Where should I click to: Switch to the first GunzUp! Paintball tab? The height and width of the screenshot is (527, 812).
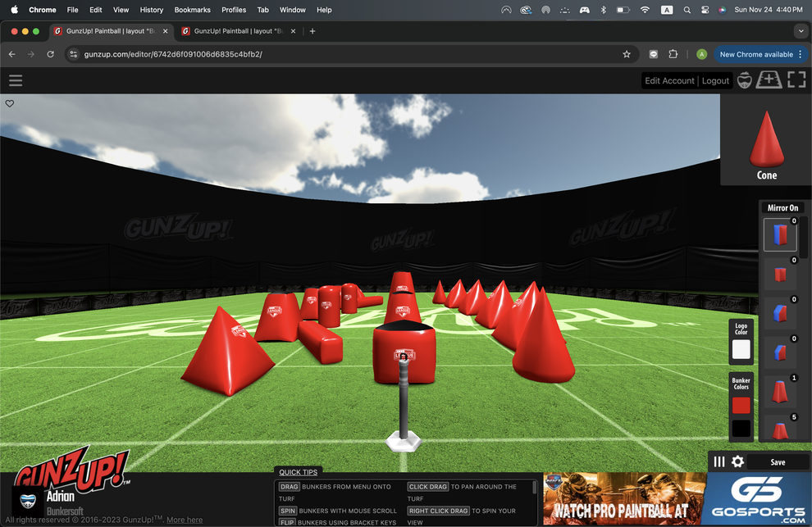111,31
